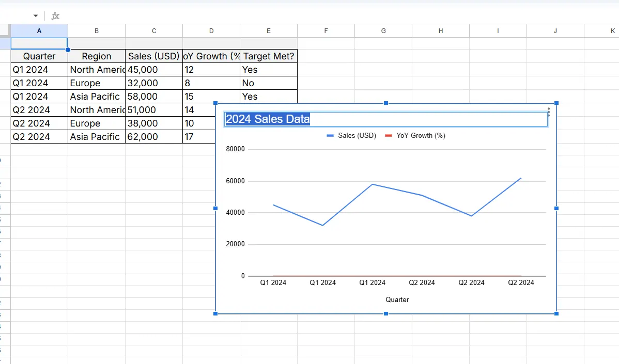619x364 pixels.
Task: Click the Quarter axis title on the chart
Action: 397,299
